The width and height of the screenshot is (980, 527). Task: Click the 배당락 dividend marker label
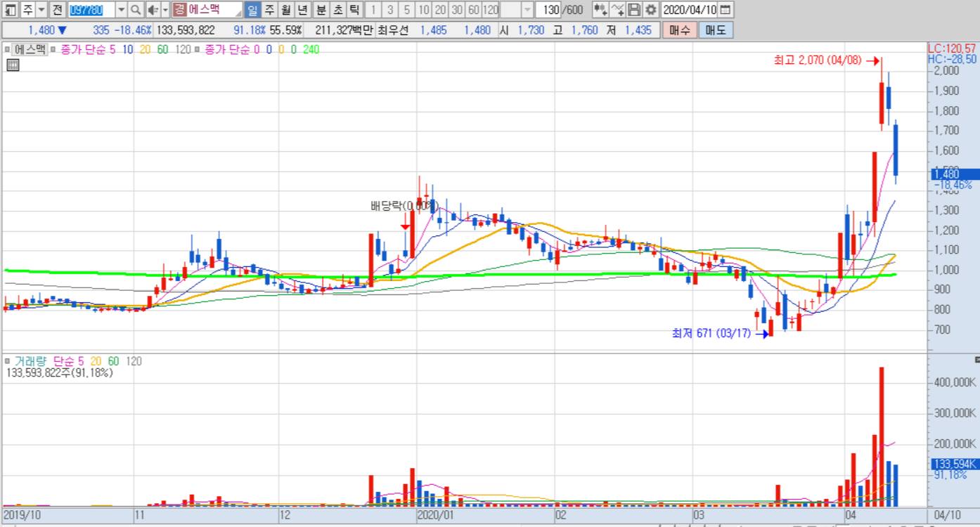[x=404, y=206]
